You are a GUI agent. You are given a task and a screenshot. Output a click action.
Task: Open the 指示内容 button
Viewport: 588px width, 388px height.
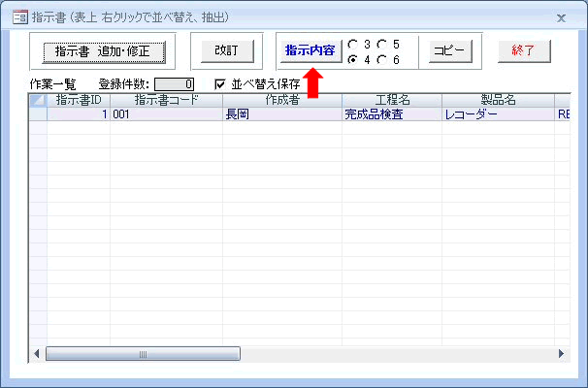[x=310, y=50]
